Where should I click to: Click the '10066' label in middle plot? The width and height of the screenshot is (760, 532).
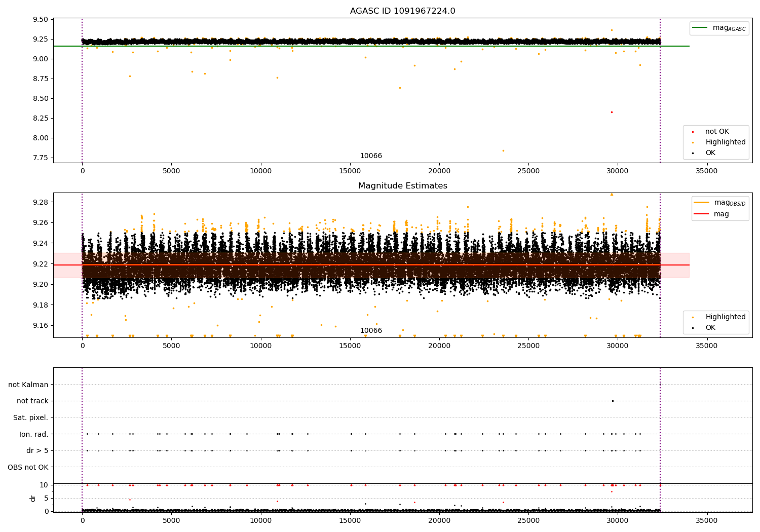click(371, 331)
